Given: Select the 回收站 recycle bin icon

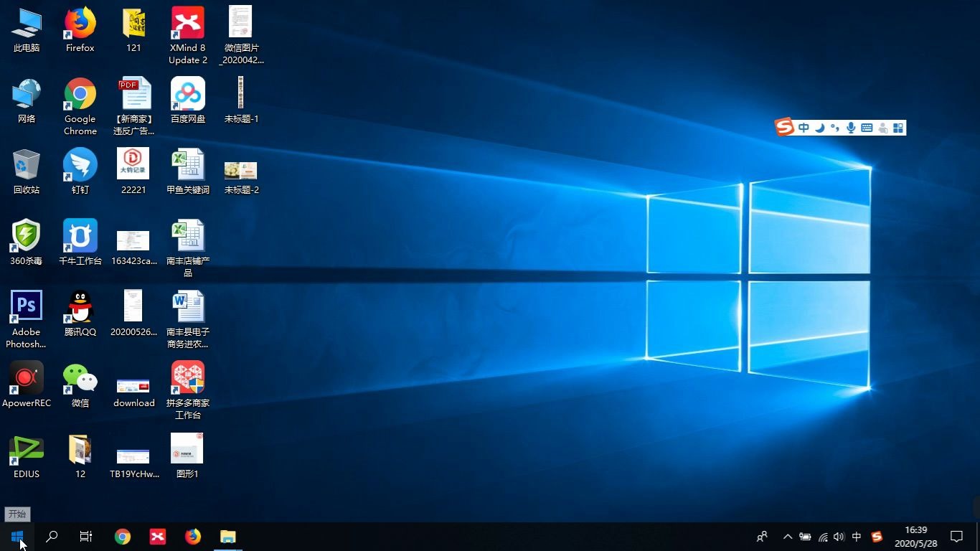Looking at the screenshot, I should tap(27, 172).
